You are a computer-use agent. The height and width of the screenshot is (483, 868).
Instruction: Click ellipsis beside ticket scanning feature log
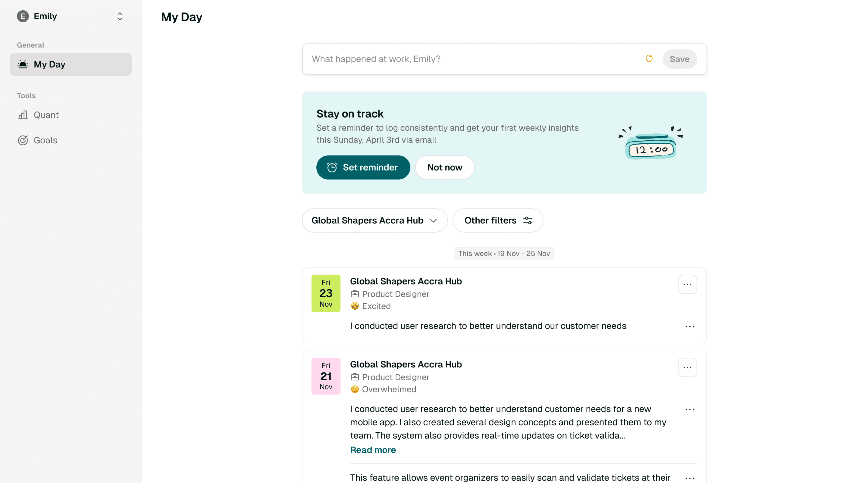point(690,478)
